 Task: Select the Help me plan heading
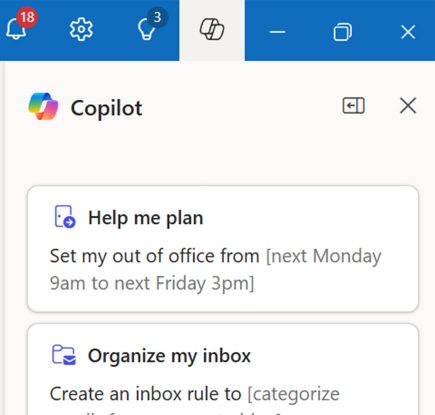click(146, 218)
